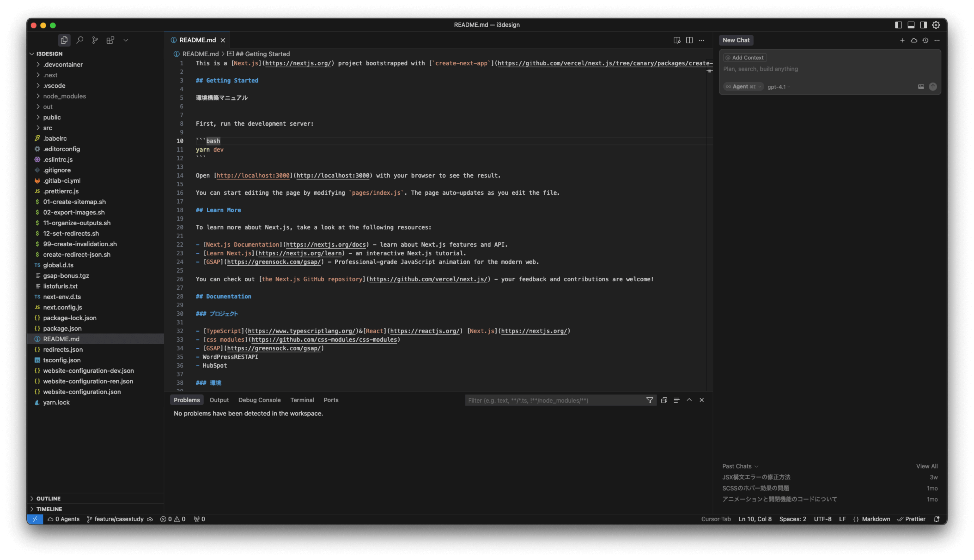Switch to the Debug Console tab
The height and width of the screenshot is (560, 974).
[x=259, y=400]
